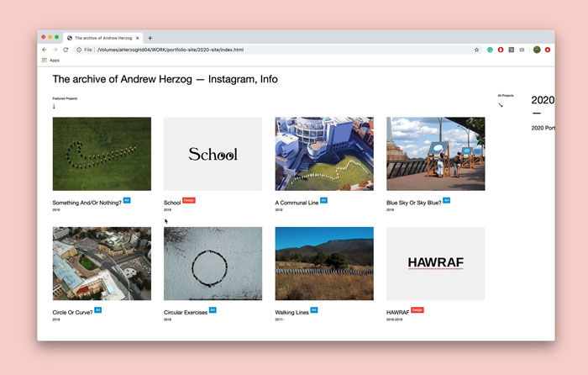588x375 pixels.
Task: Click Art tag on Walking Lines
Action: [314, 310]
